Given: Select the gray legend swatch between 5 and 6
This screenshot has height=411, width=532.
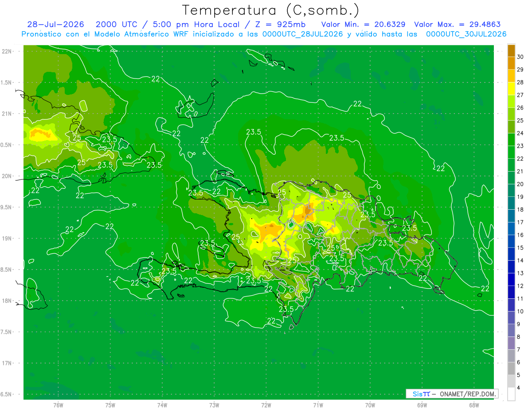Looking at the screenshot, I should pos(511,368).
